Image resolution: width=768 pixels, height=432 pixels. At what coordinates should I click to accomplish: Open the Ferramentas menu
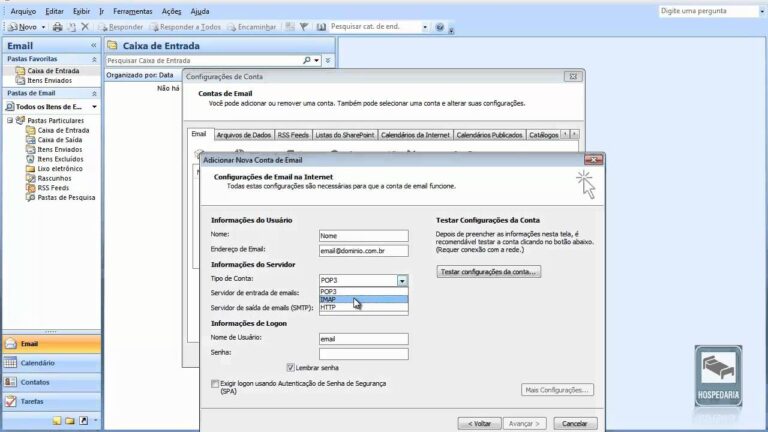(133, 11)
